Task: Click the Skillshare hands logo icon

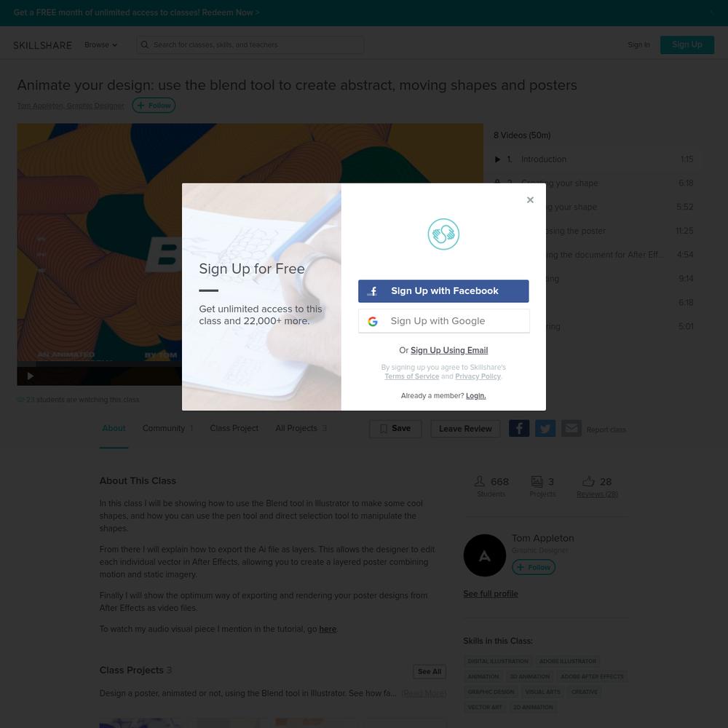Action: [443, 234]
